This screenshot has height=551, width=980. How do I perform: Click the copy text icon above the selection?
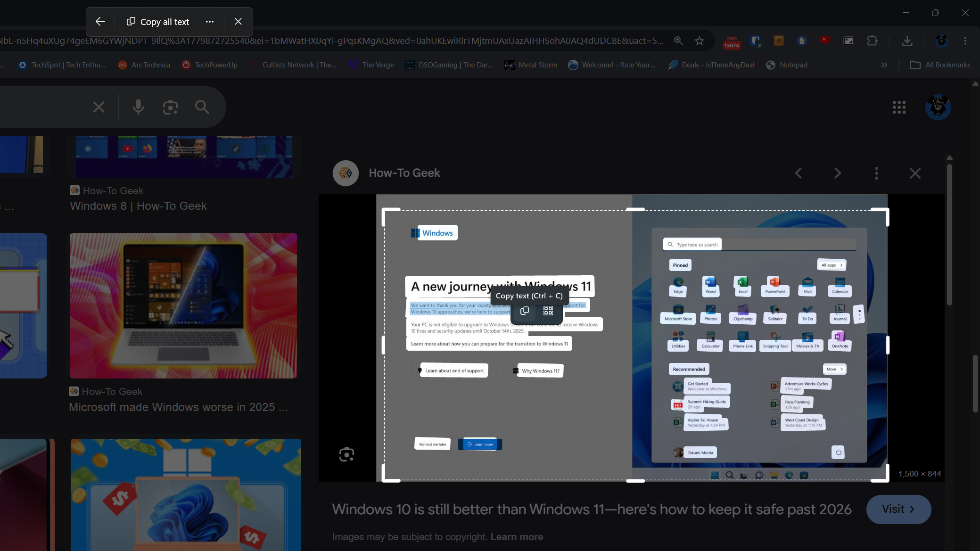[524, 311]
